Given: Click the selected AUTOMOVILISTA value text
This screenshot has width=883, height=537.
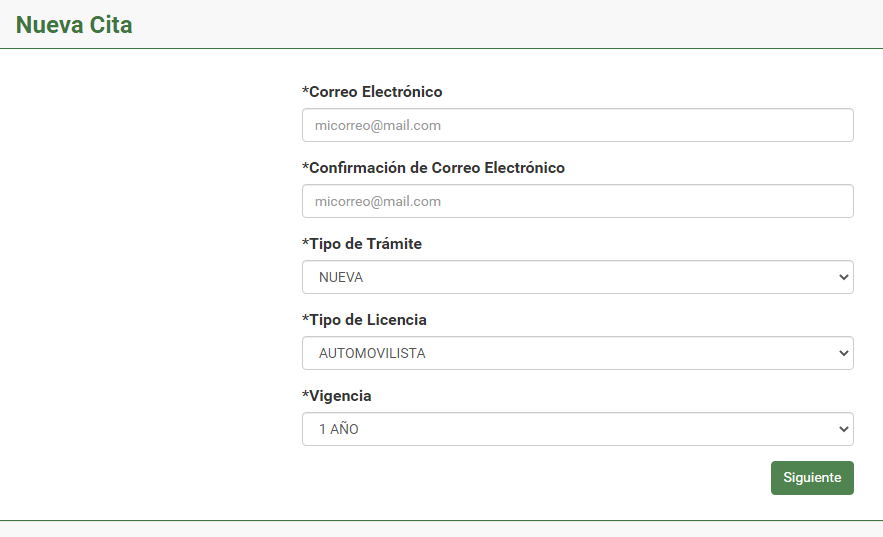Looking at the screenshot, I should click(372, 354).
